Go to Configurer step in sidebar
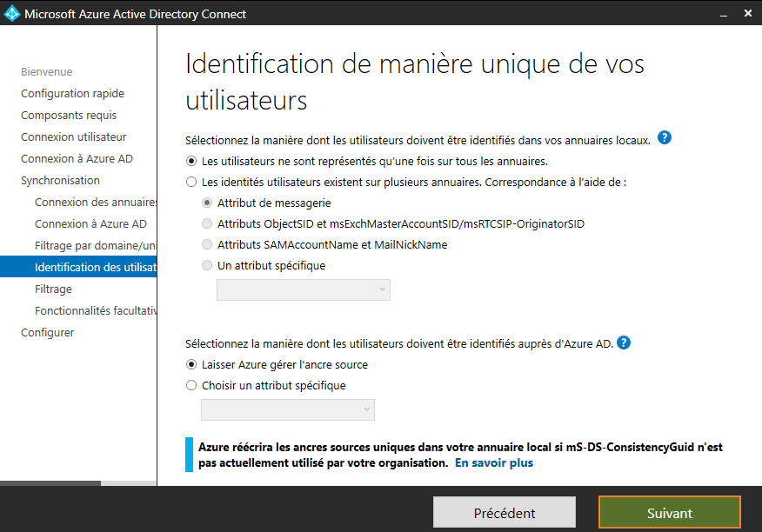Screen dimensions: 762x532 coord(48,333)
